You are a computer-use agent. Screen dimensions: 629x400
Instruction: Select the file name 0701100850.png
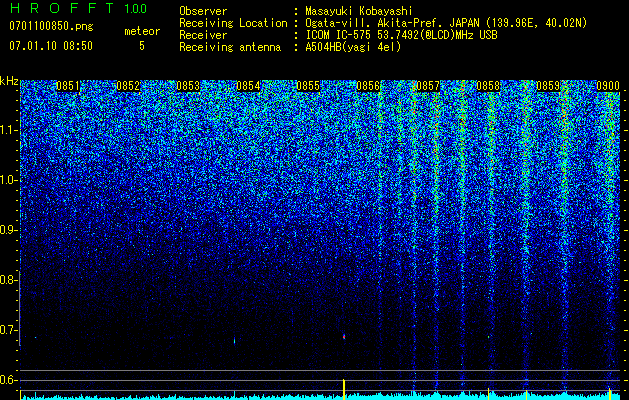pos(51,26)
